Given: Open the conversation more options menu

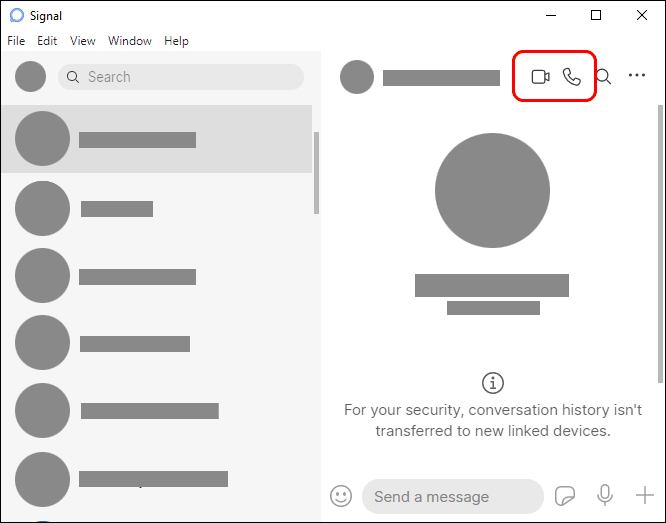Looking at the screenshot, I should click(637, 75).
